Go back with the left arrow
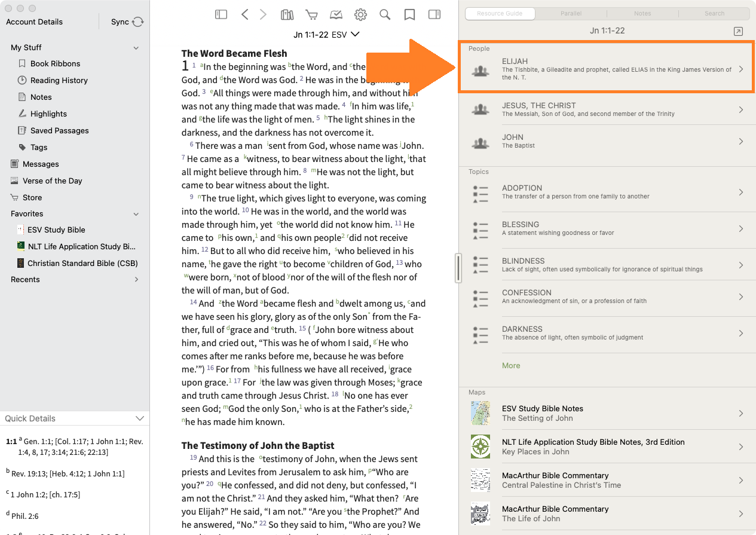Image resolution: width=756 pixels, height=535 pixels. coord(244,15)
